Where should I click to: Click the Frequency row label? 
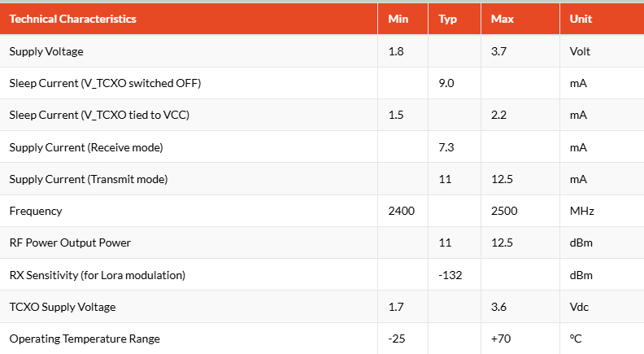[x=36, y=211]
